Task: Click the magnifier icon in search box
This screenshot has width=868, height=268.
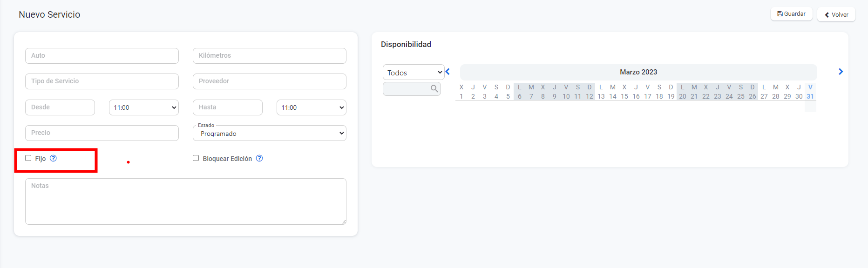Action: point(434,88)
